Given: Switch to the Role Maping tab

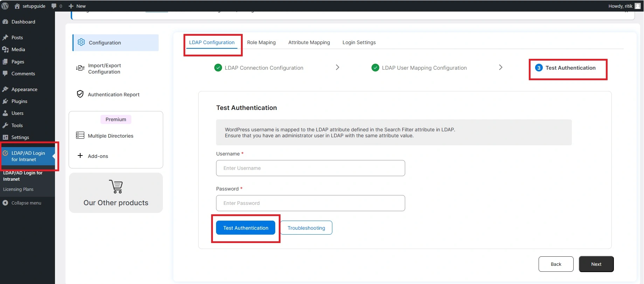Looking at the screenshot, I should 261,42.
